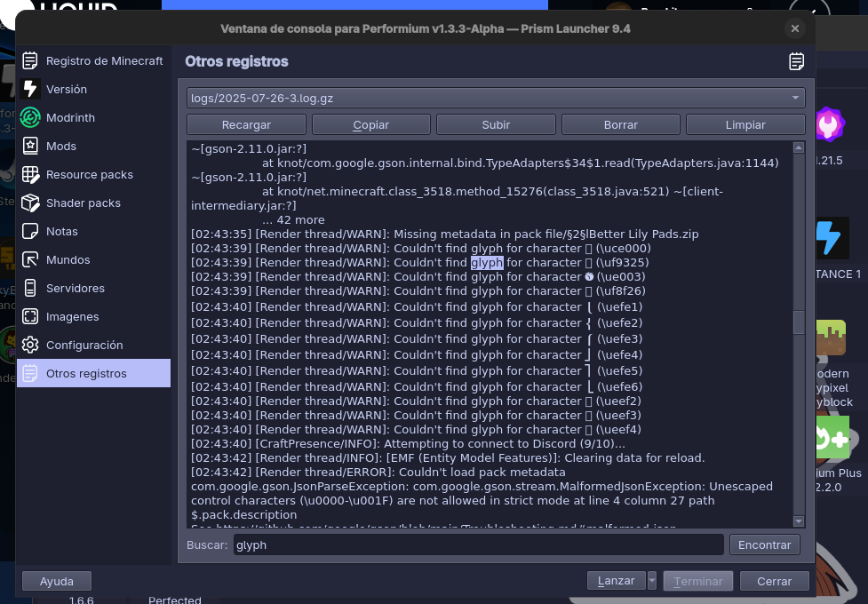This screenshot has height=604, width=868.
Task: Open the log file dropdown logs/2025-07-26-3.log.gz
Action: click(496, 98)
